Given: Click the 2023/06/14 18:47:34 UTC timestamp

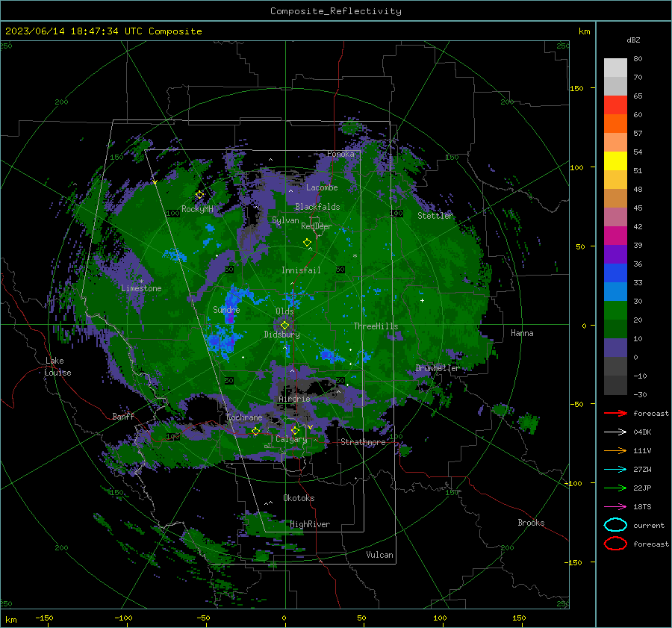Looking at the screenshot, I should click(x=103, y=31).
